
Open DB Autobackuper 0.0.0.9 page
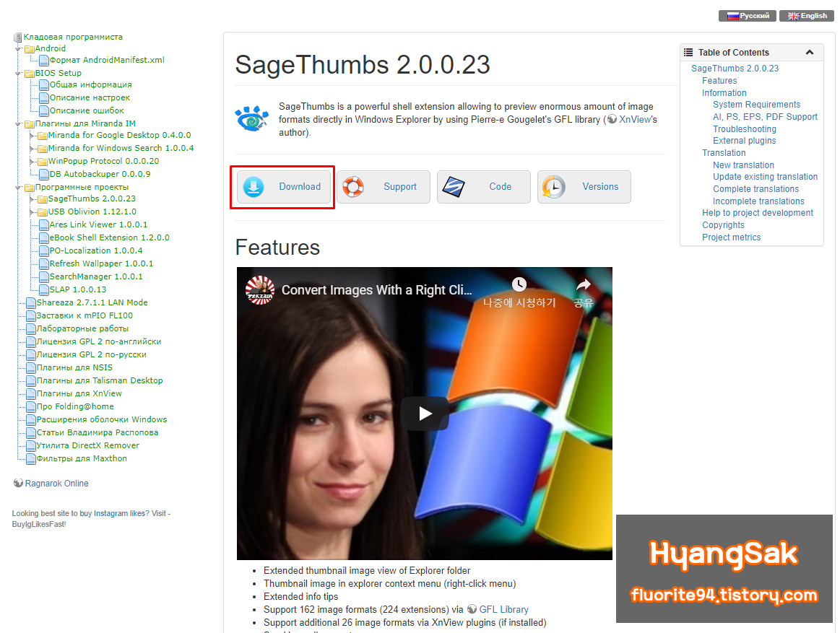[x=100, y=174]
